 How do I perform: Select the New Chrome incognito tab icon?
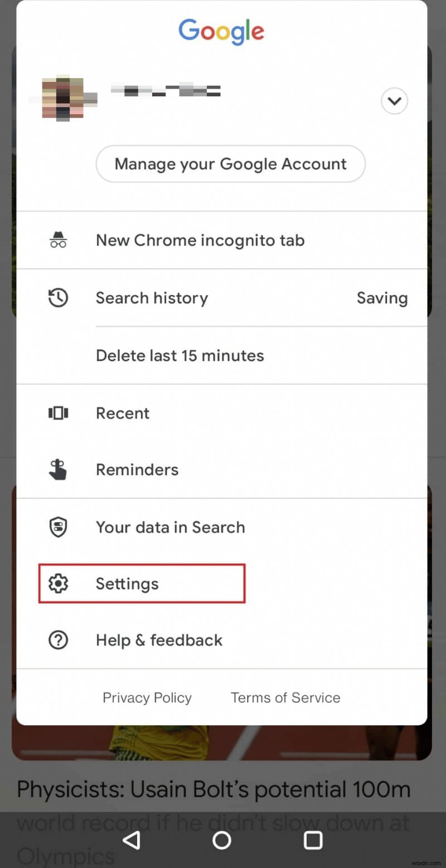(x=59, y=240)
